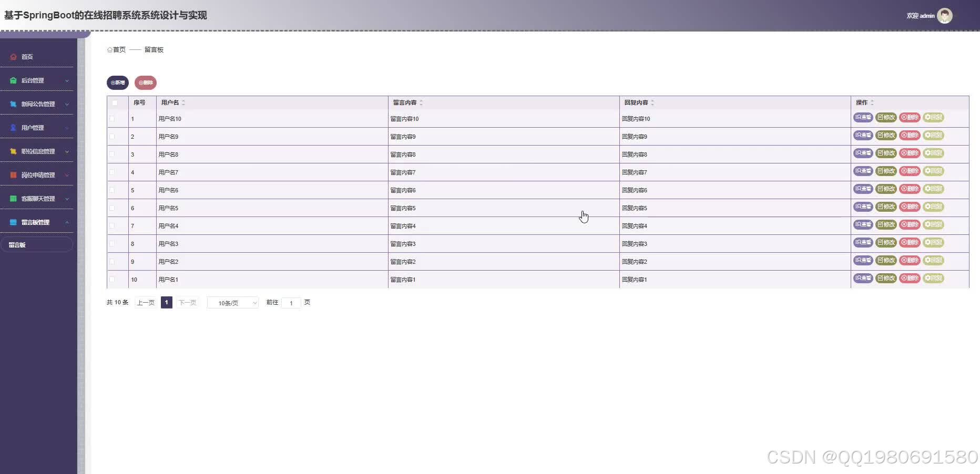980x474 pixels.
Task: Expand the 用户管理 chevron
Action: tap(67, 128)
